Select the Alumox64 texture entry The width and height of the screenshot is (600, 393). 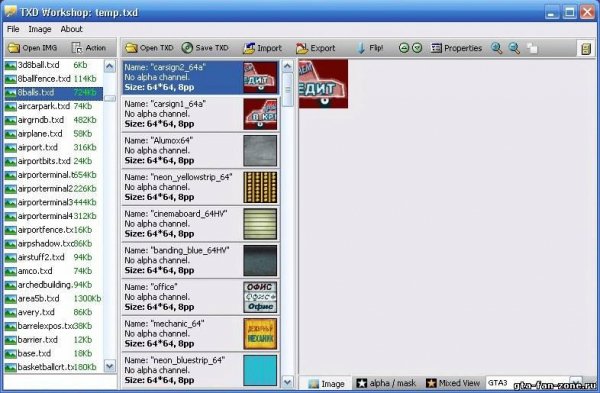(201, 151)
